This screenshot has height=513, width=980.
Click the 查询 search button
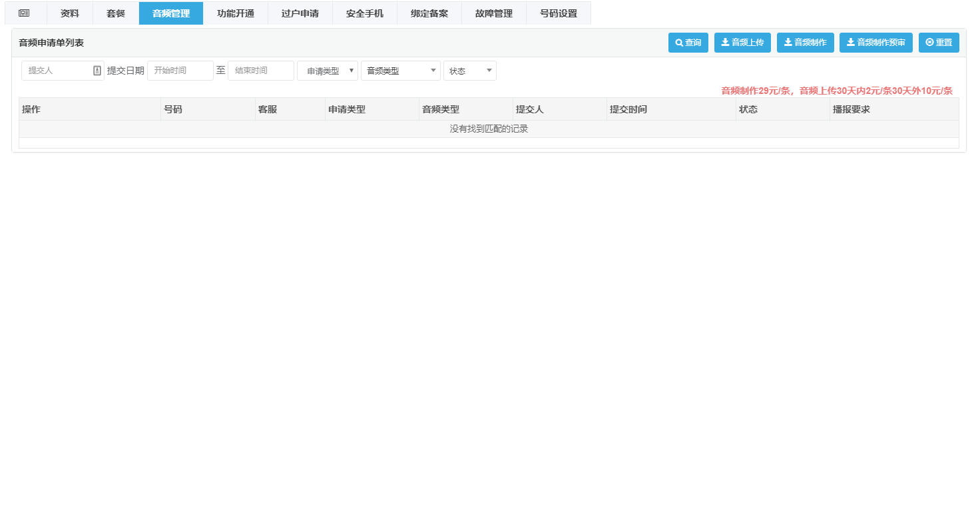(x=688, y=43)
